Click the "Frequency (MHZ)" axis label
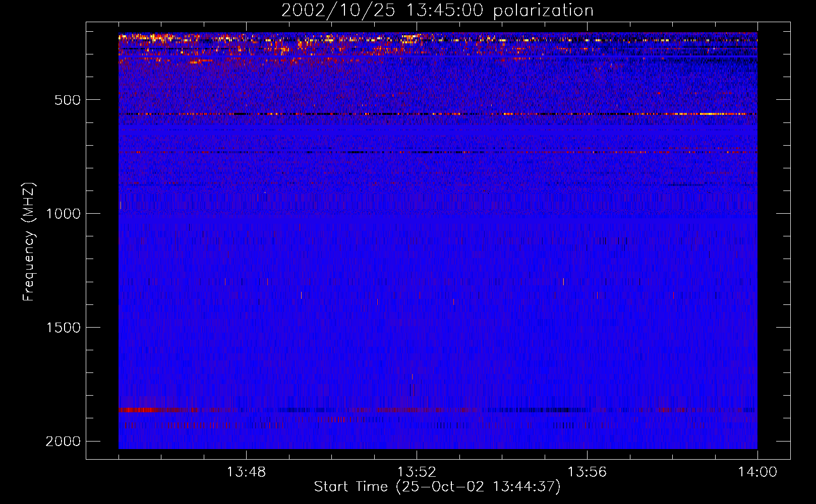The width and height of the screenshot is (816, 504). tap(29, 241)
